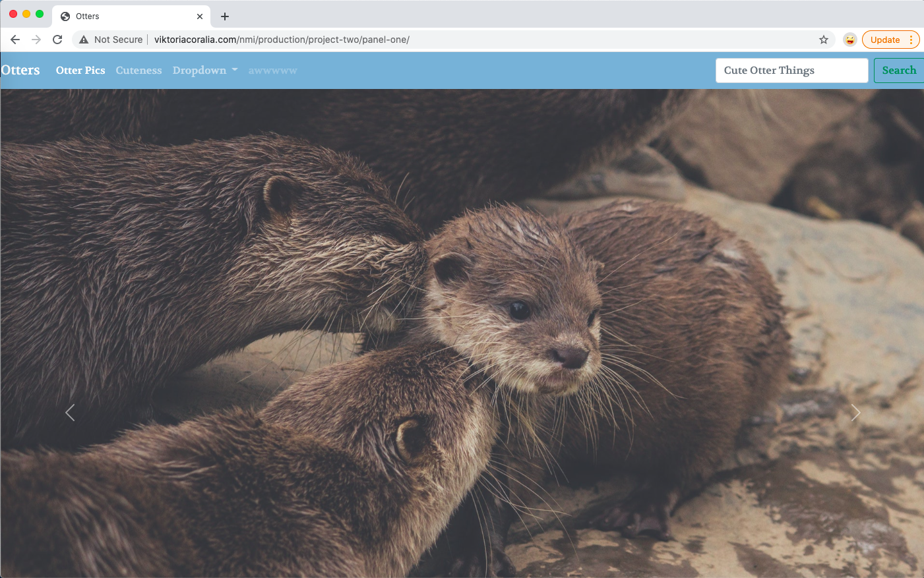Focus the Cute Otter Things search field
This screenshot has height=578, width=924.
791,71
